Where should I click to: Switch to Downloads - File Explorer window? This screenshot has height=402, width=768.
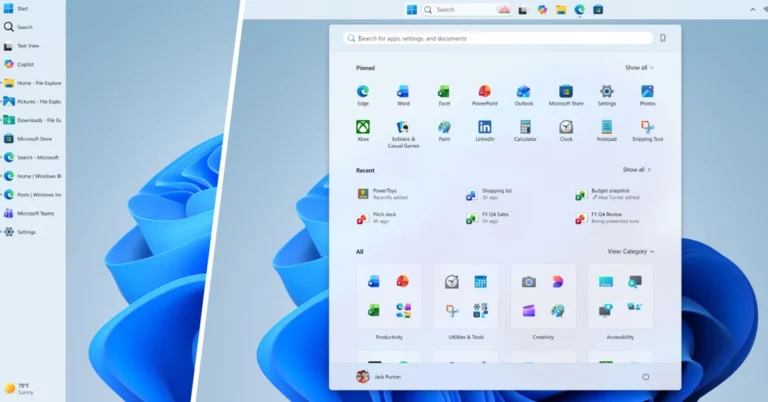[x=32, y=120]
